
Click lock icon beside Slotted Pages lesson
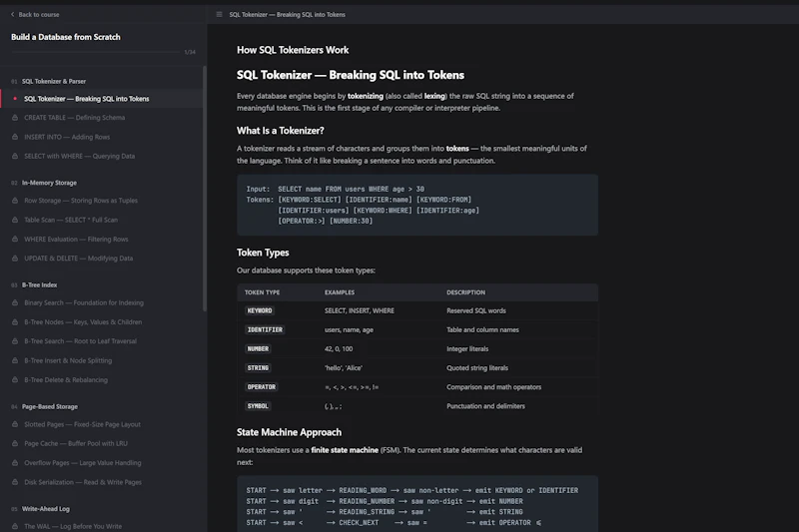[x=15, y=424]
